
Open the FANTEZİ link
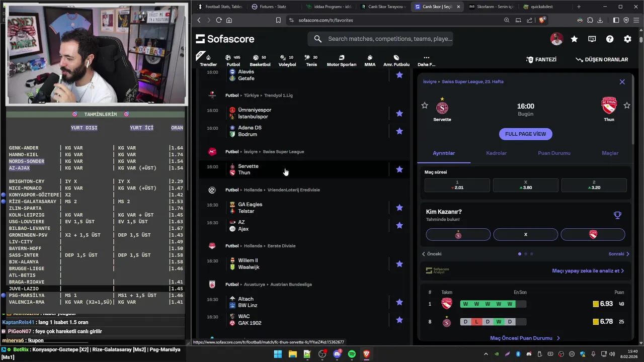click(541, 59)
